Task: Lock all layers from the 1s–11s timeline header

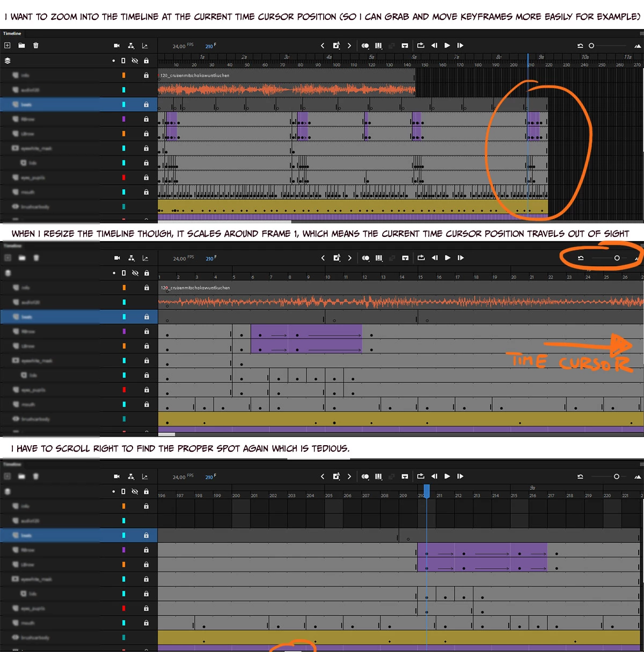Action: coord(146,61)
